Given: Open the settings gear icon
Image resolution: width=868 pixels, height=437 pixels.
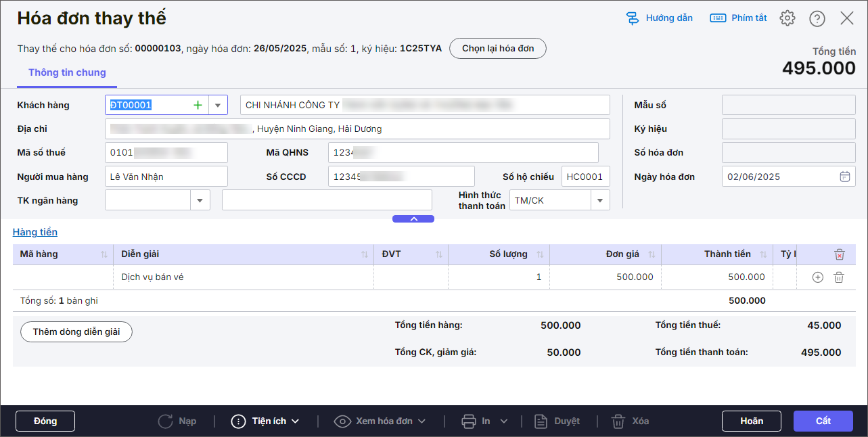Looking at the screenshot, I should click(787, 18).
